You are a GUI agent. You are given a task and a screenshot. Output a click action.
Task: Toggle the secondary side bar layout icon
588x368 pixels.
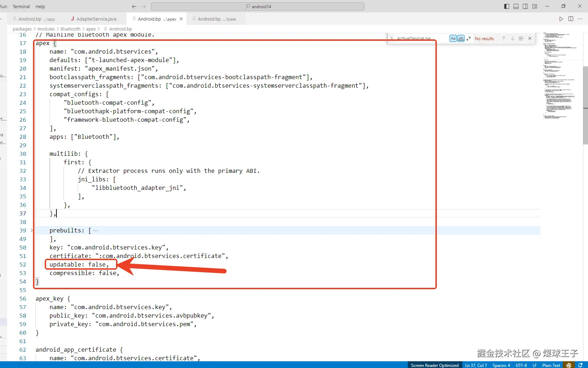525,6
